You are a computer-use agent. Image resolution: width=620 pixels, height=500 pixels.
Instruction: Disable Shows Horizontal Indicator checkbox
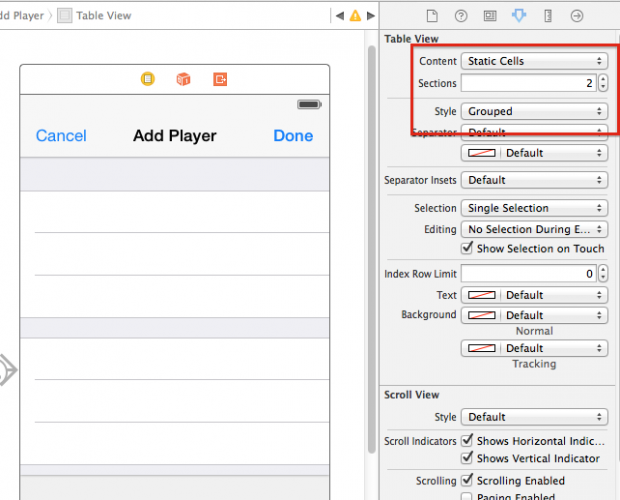tap(467, 441)
